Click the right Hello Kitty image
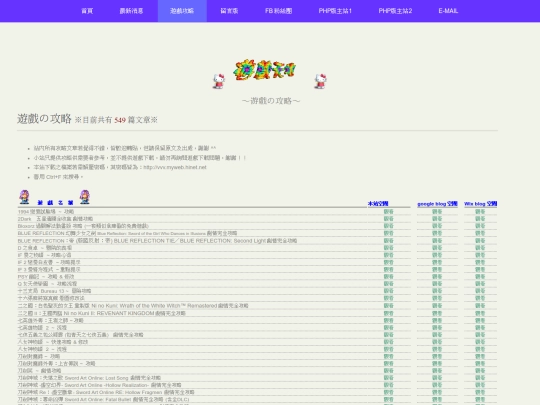540x405 pixels. [320, 81]
